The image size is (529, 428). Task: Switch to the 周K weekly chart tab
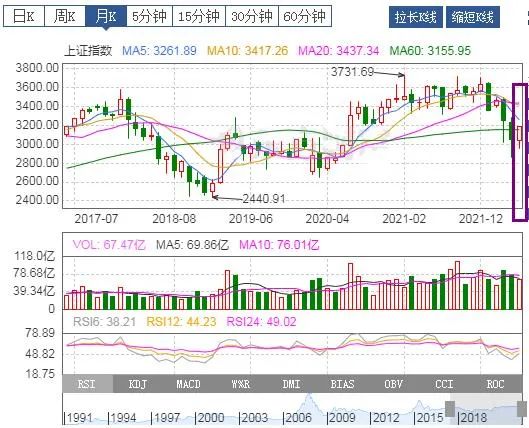pos(65,16)
